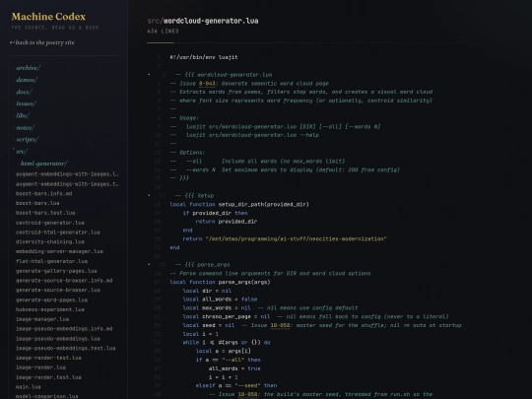The width and height of the screenshot is (532, 399).
Task: Toggle fold marker beside Setup section
Action: coord(149,195)
